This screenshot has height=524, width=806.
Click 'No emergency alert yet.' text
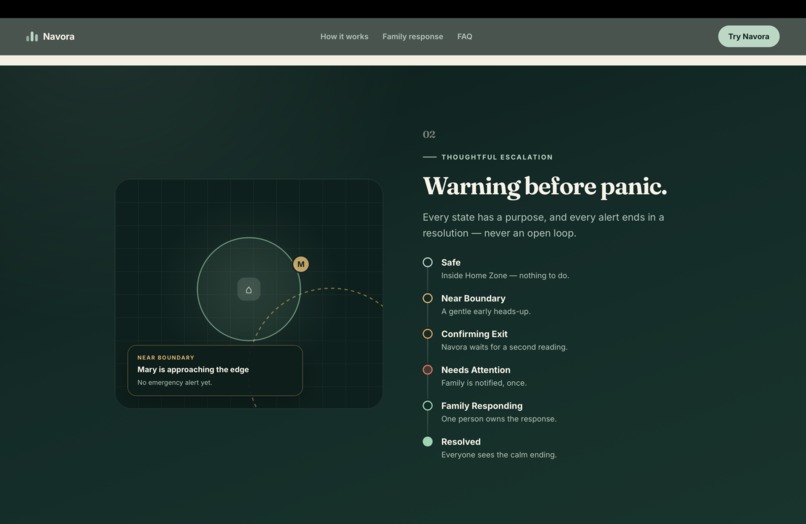coord(174,383)
